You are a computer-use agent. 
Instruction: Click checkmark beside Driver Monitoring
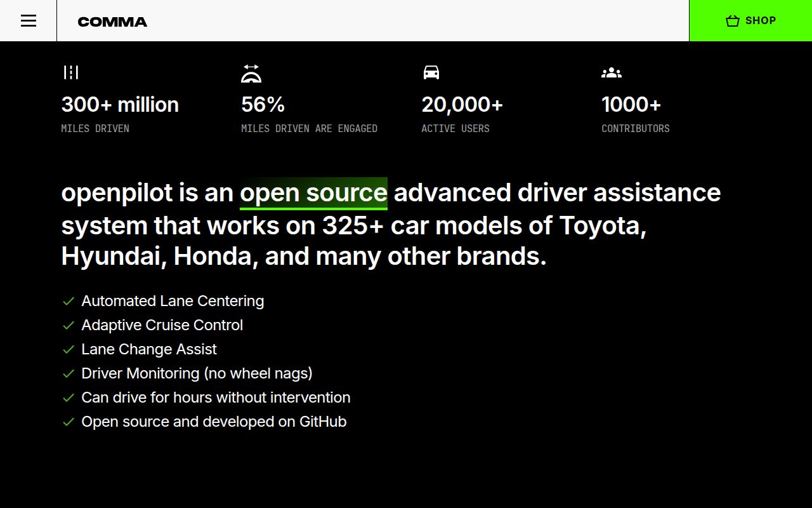coord(69,373)
